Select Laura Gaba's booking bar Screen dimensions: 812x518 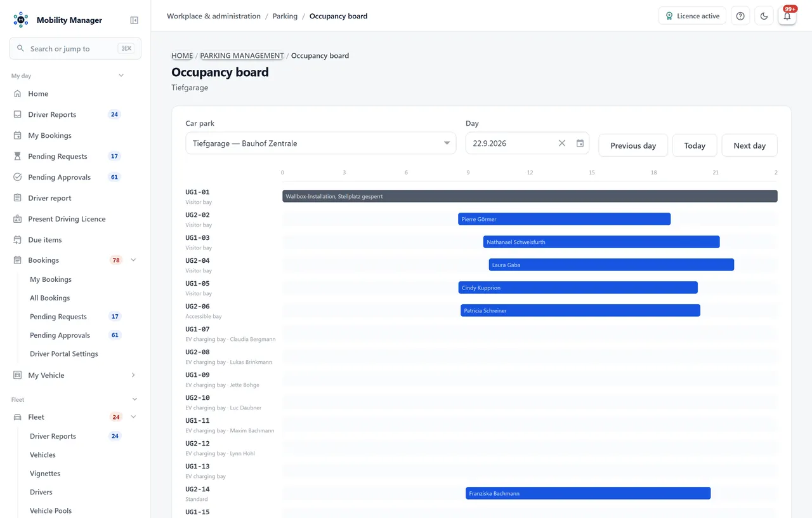point(612,265)
